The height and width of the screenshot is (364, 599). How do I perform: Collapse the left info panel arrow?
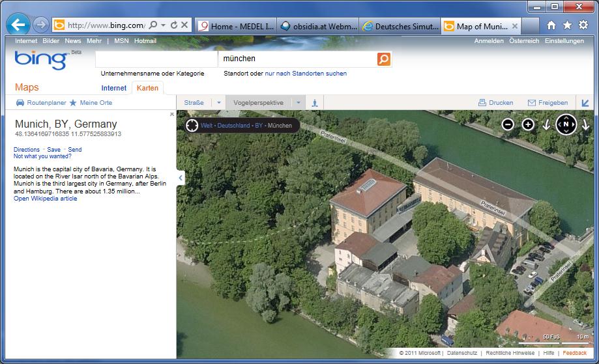(x=181, y=178)
